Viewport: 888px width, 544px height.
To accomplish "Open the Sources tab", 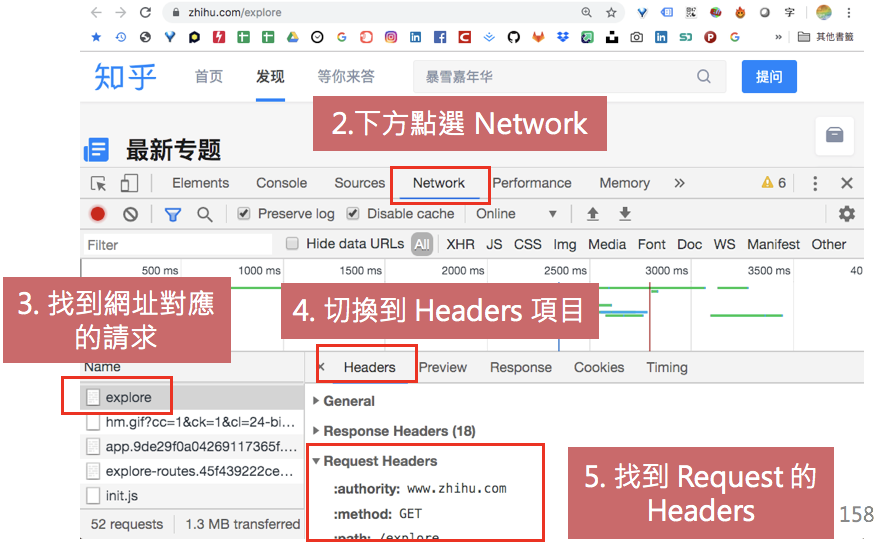I will click(360, 183).
